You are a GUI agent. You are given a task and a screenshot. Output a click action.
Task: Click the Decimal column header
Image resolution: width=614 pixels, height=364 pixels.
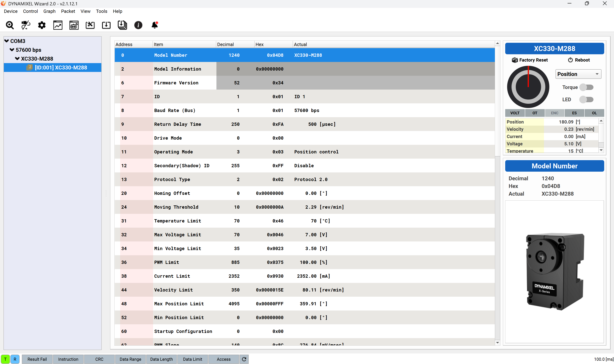point(235,44)
